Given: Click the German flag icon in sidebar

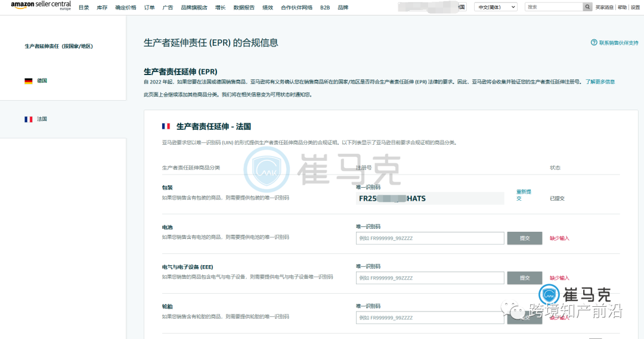Looking at the screenshot, I should (x=29, y=81).
